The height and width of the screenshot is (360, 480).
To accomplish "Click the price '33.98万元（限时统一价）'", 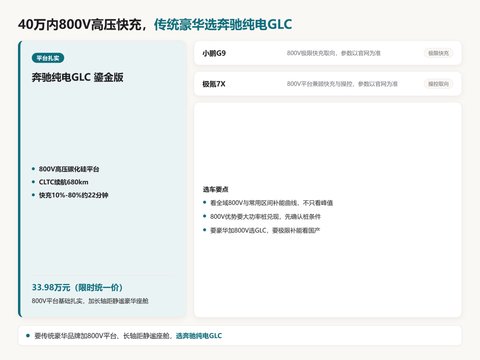I will 77,287.
